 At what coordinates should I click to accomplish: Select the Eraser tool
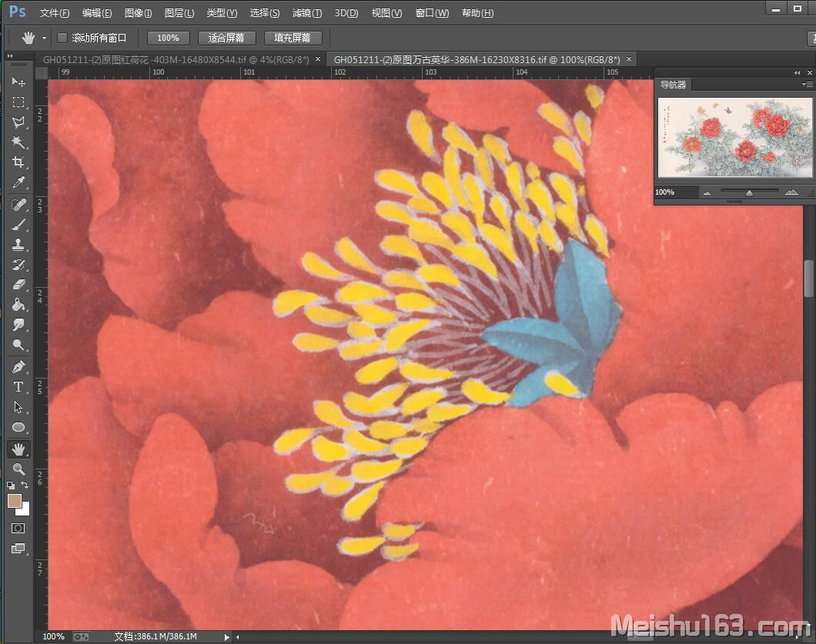(x=18, y=285)
